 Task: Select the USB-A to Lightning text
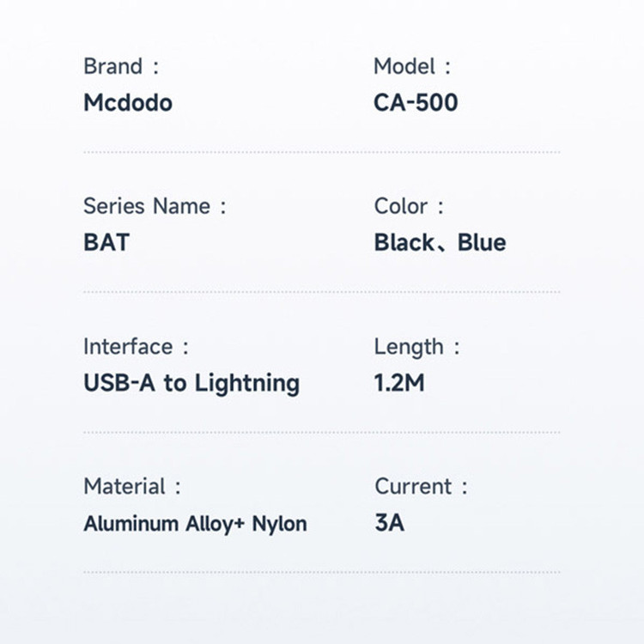(191, 383)
